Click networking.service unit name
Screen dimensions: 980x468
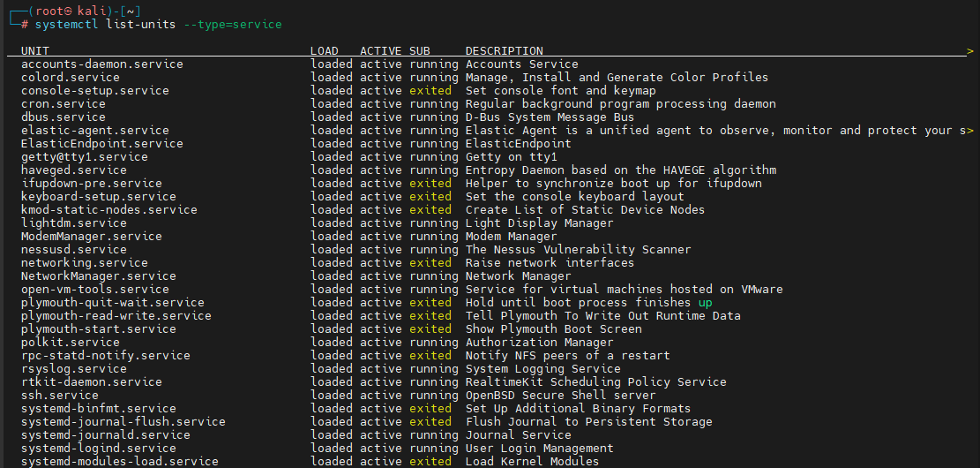coord(85,263)
